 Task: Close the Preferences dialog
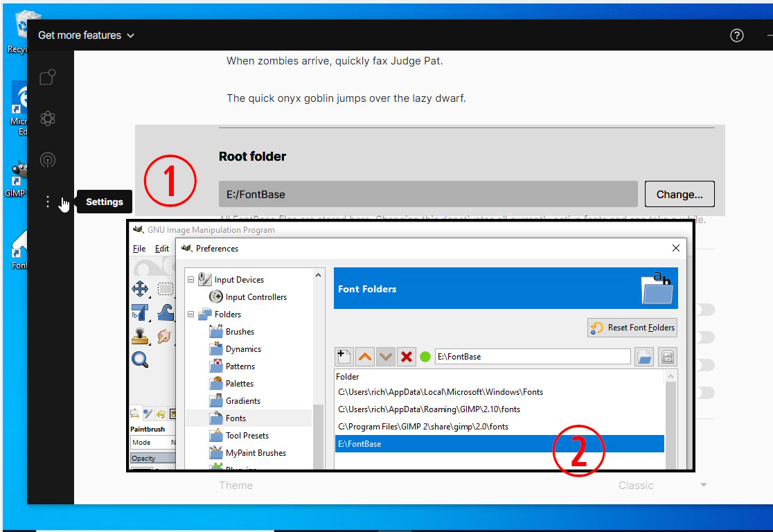[676, 248]
